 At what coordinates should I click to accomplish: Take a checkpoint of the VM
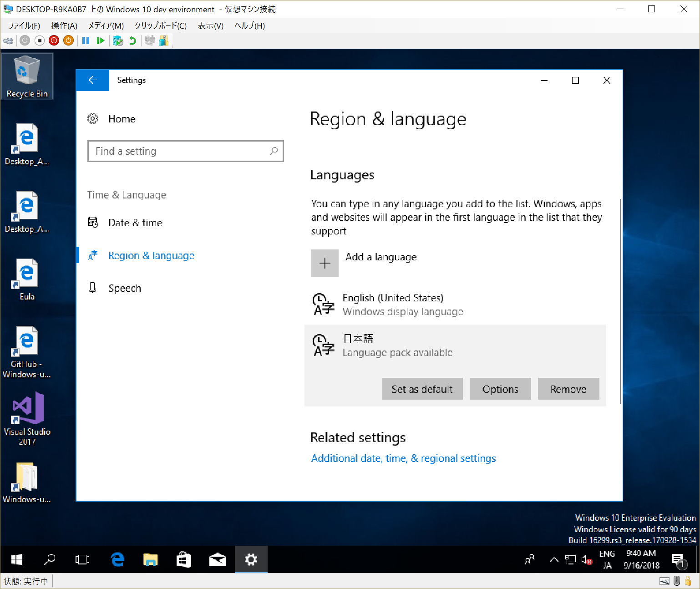[118, 41]
